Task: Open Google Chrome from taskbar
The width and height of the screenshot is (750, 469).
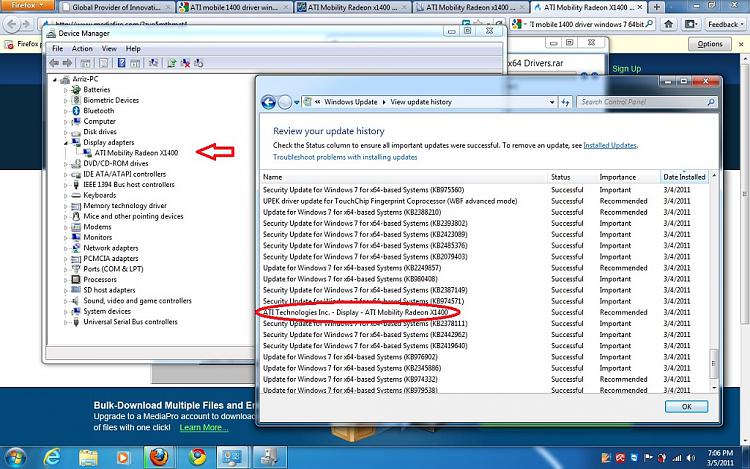Action: point(197,458)
